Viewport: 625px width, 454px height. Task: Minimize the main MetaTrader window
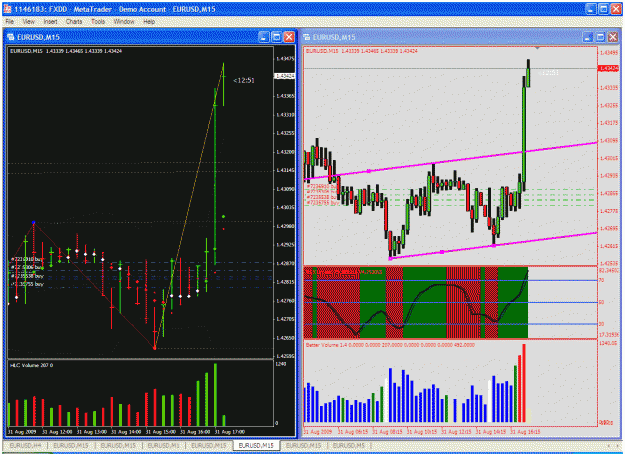[591, 9]
